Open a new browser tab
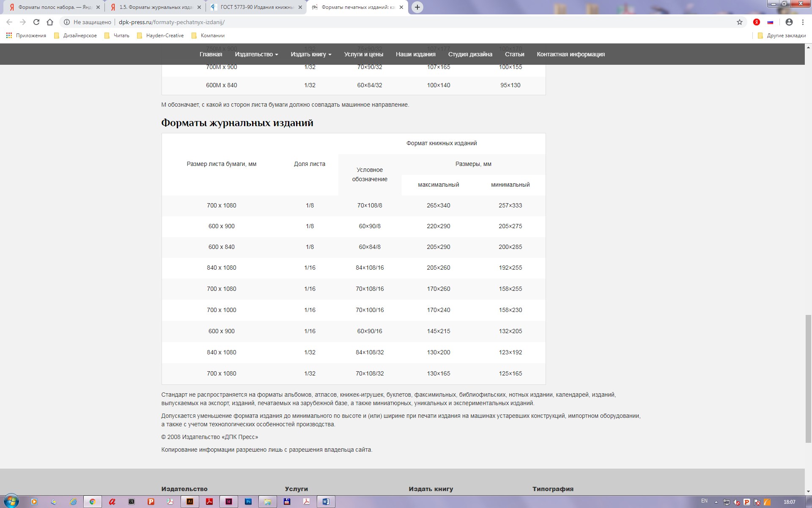The width and height of the screenshot is (812, 508). click(x=417, y=7)
